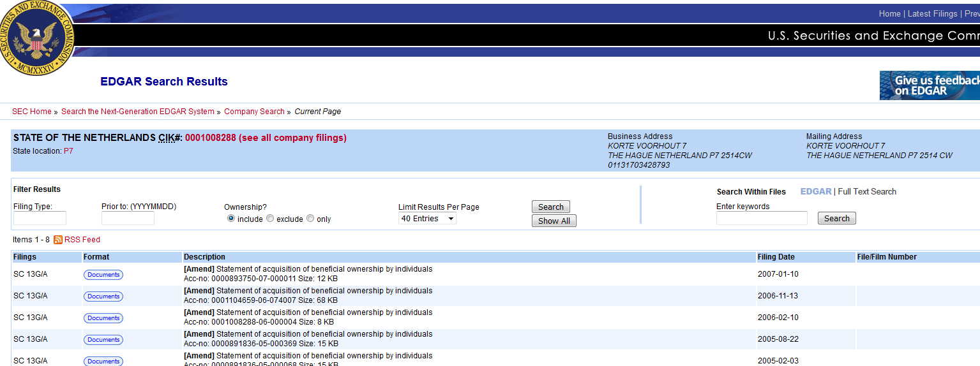980x366 pixels.
Task: Select the exclude ownership radio button
Action: [270, 219]
